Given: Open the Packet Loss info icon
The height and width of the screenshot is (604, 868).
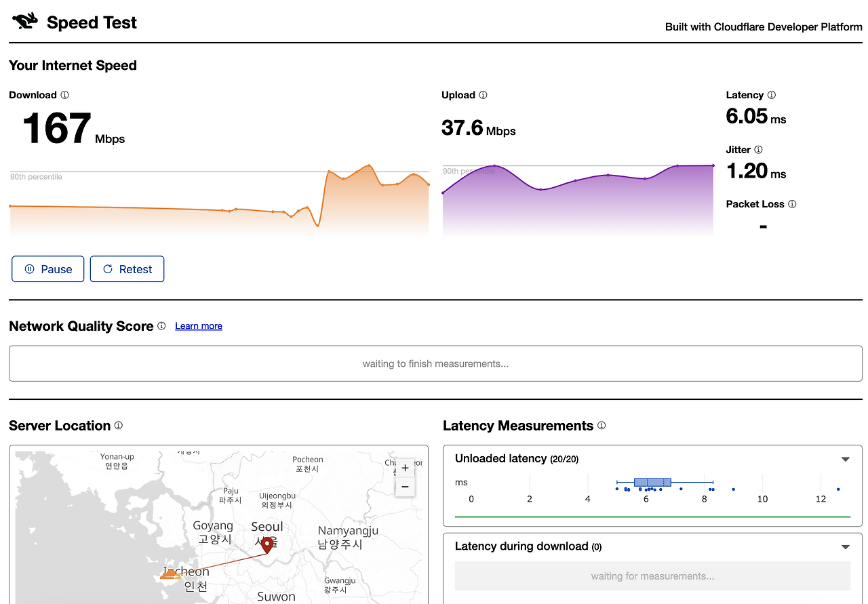Looking at the screenshot, I should (x=792, y=204).
